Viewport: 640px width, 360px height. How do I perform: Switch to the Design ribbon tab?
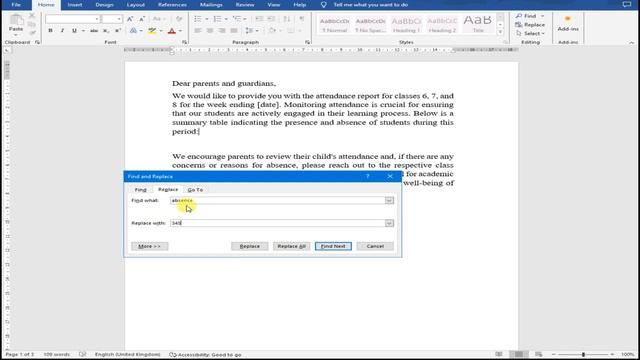click(x=104, y=5)
